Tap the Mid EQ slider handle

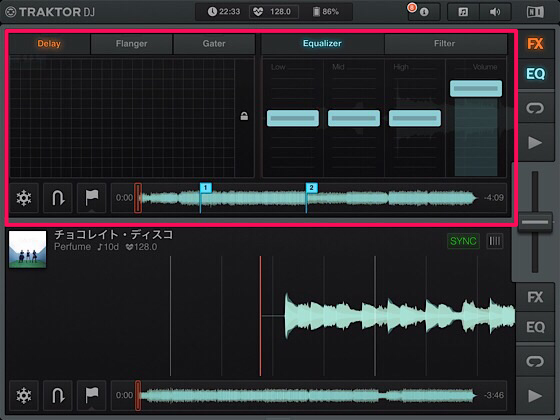(354, 118)
